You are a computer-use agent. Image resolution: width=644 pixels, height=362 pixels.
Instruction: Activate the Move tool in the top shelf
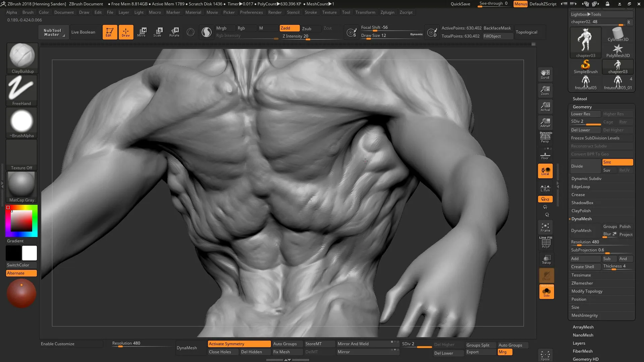pyautogui.click(x=142, y=32)
